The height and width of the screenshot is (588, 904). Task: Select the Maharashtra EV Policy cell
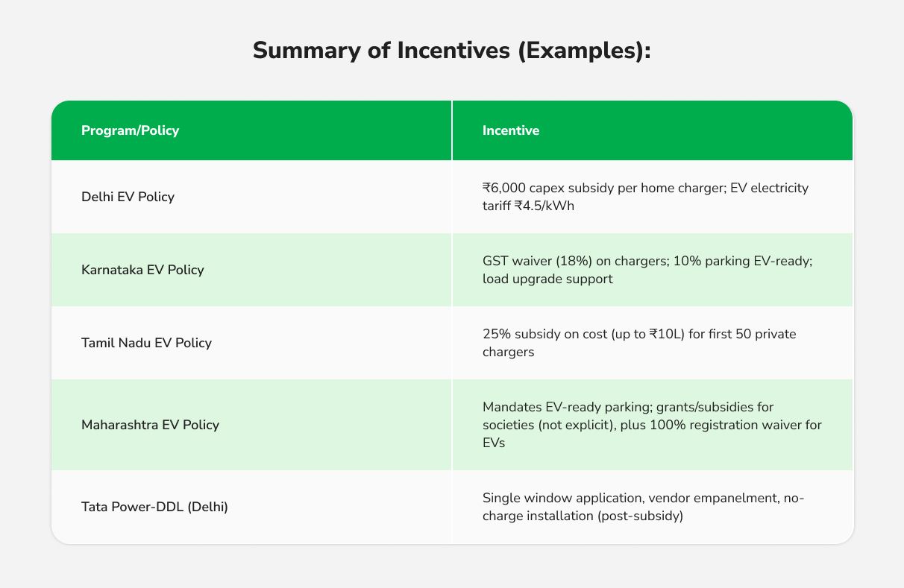coord(150,425)
